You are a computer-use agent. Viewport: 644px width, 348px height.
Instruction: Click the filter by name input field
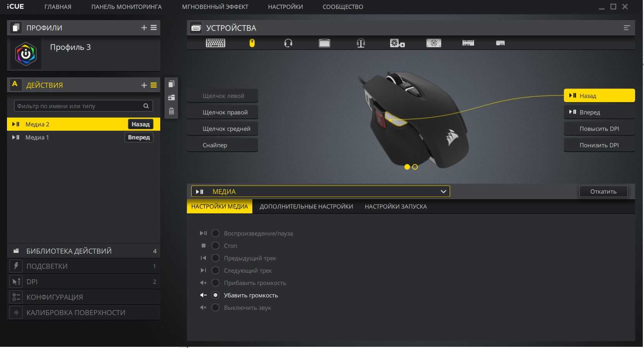tap(77, 106)
